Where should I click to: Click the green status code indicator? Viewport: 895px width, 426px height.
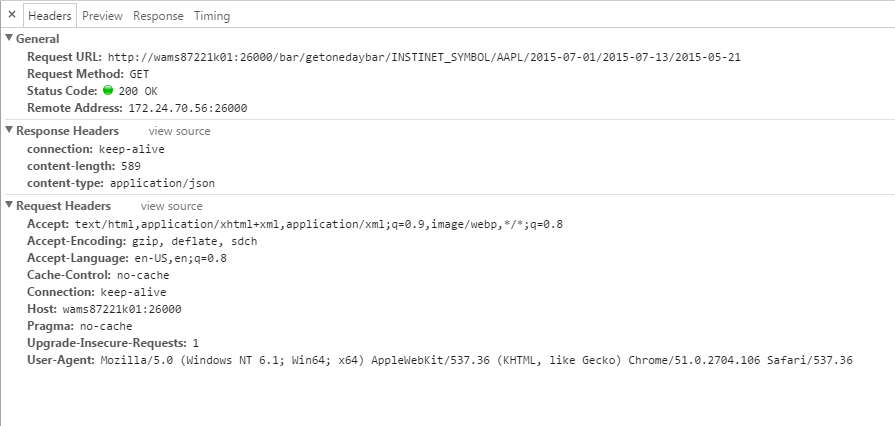click(x=108, y=91)
